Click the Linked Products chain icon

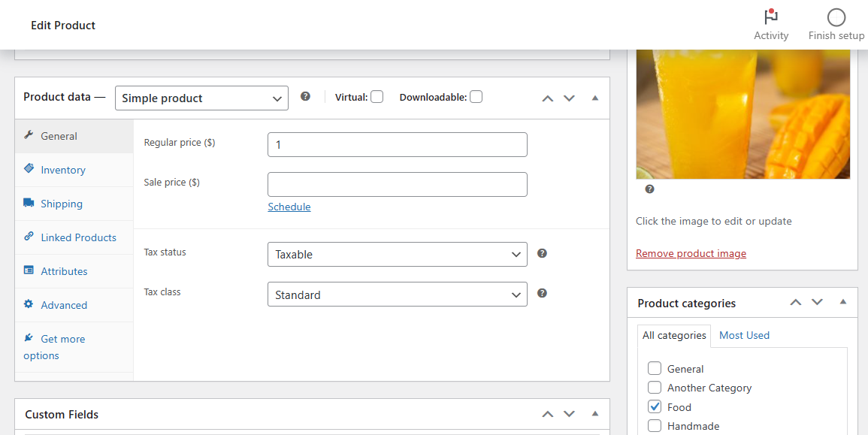coord(29,237)
